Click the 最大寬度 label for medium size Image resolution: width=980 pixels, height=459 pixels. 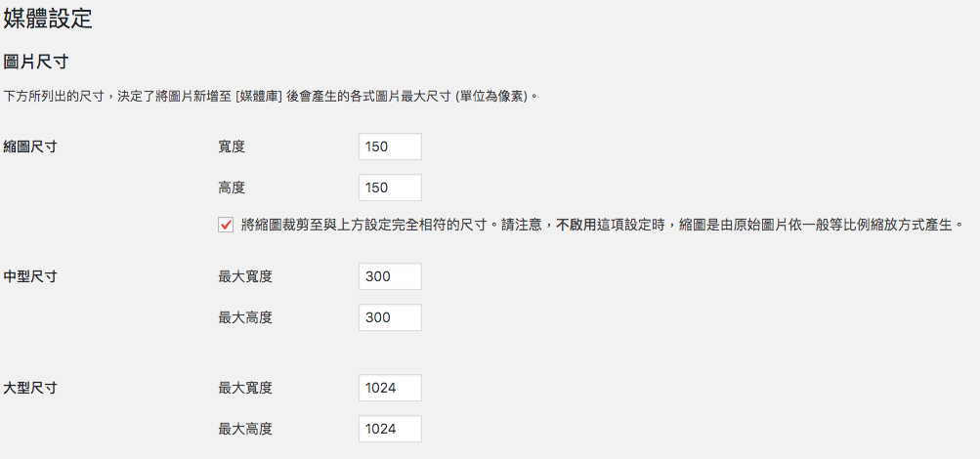(x=245, y=276)
